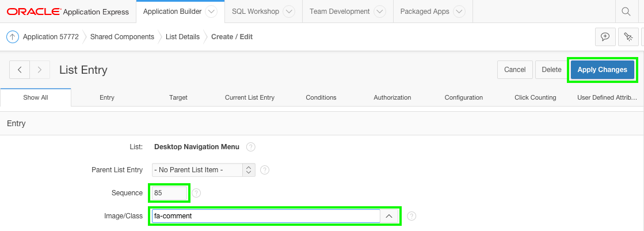This screenshot has height=231, width=644.
Task: Click help icon beside Image/Class field
Action: pyautogui.click(x=411, y=216)
